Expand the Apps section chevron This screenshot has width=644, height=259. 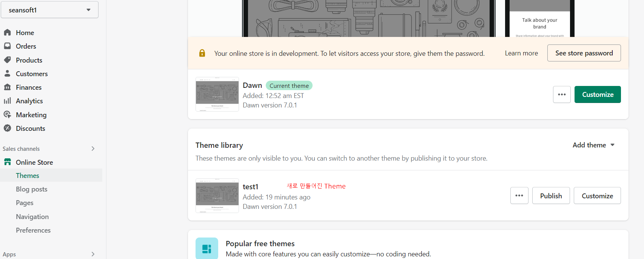click(93, 254)
